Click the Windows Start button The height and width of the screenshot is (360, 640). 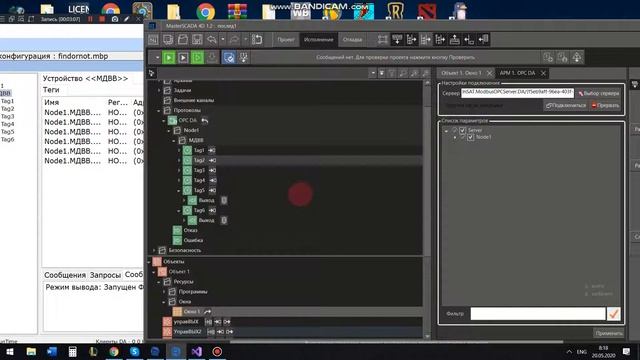click(x=10, y=351)
